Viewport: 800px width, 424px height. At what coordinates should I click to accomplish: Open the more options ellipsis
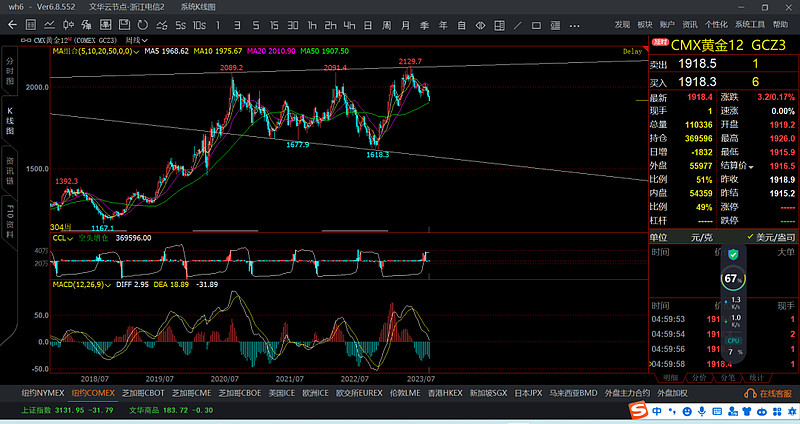pyautogui.click(x=574, y=26)
